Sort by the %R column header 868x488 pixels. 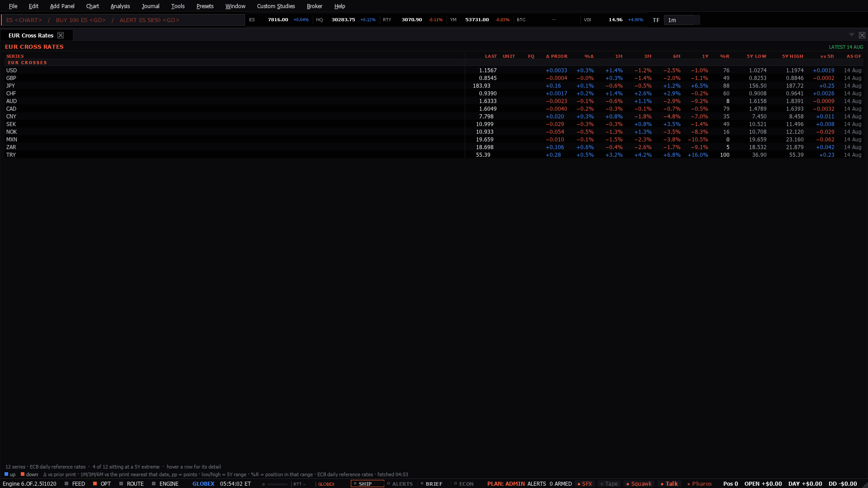(x=725, y=56)
